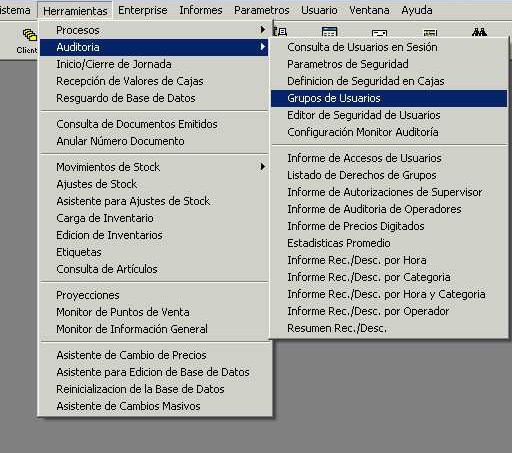
Task: Click the binoculars search toolbar icon
Action: pyautogui.click(x=479, y=32)
